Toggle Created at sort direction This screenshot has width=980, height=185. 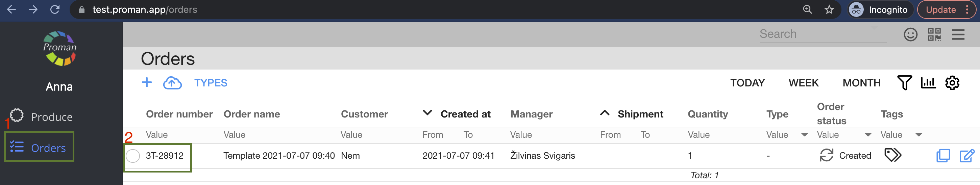[427, 113]
